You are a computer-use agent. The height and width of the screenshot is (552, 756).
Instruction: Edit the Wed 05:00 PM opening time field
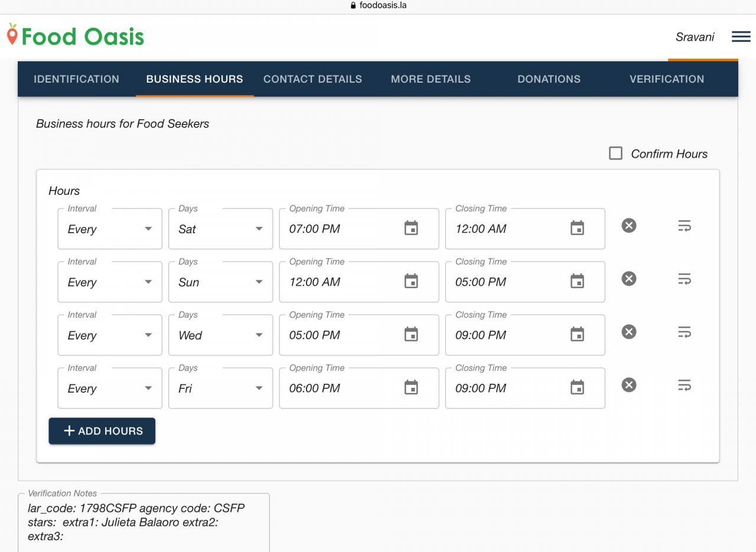click(359, 335)
